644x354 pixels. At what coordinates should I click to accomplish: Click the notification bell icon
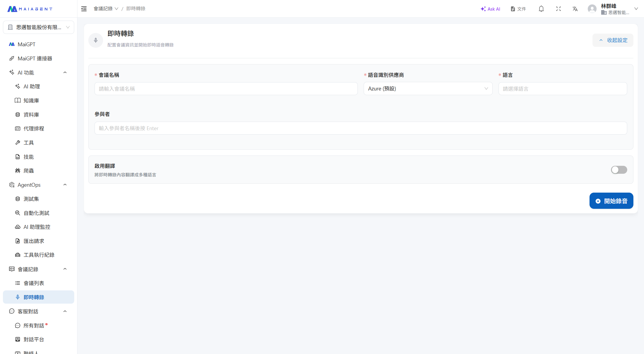pos(541,9)
